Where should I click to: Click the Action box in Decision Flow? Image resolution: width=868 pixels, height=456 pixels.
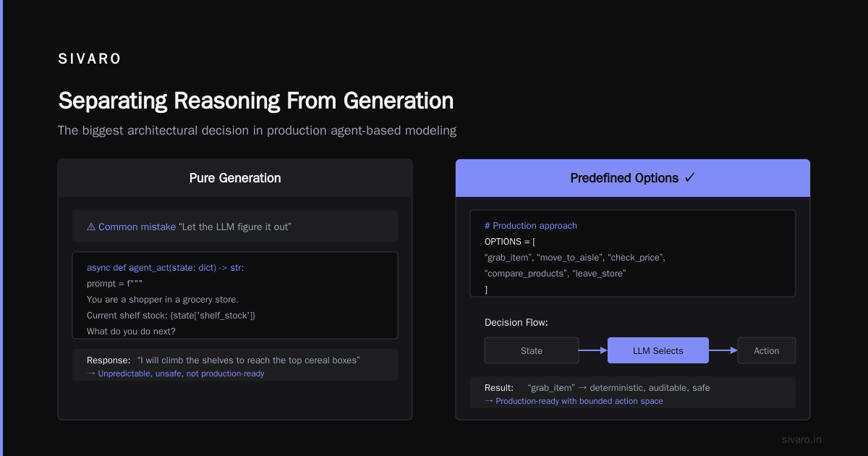point(767,350)
